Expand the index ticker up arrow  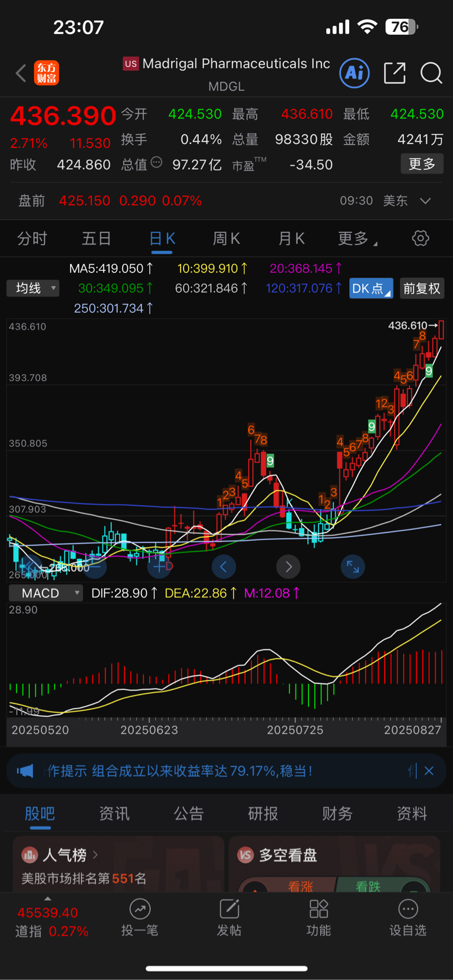48,899
